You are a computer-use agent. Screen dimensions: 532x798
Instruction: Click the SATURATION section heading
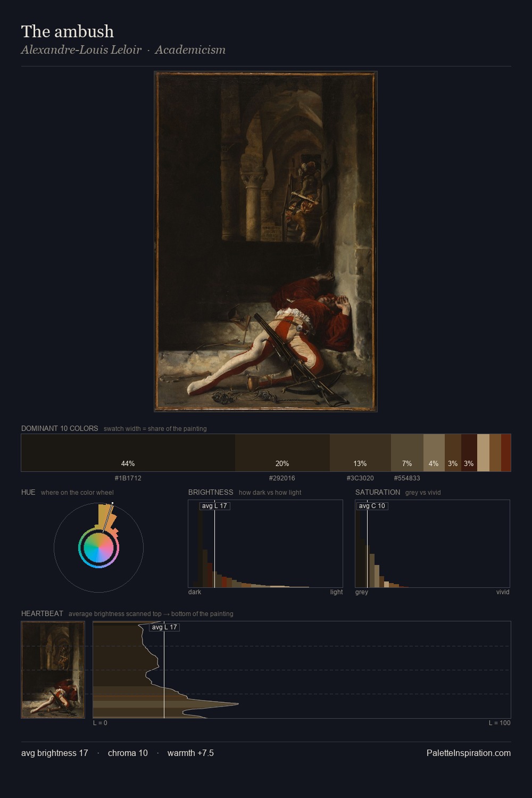pyautogui.click(x=378, y=492)
